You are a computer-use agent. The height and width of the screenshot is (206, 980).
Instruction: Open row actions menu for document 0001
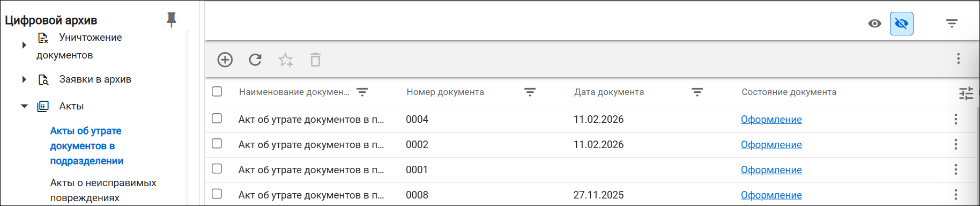tap(955, 170)
